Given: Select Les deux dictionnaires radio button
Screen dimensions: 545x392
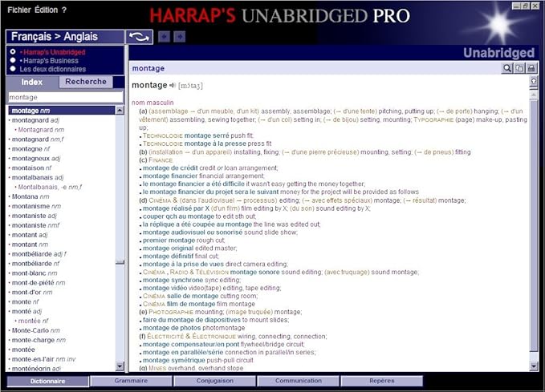Looking at the screenshot, I should (x=13, y=68).
